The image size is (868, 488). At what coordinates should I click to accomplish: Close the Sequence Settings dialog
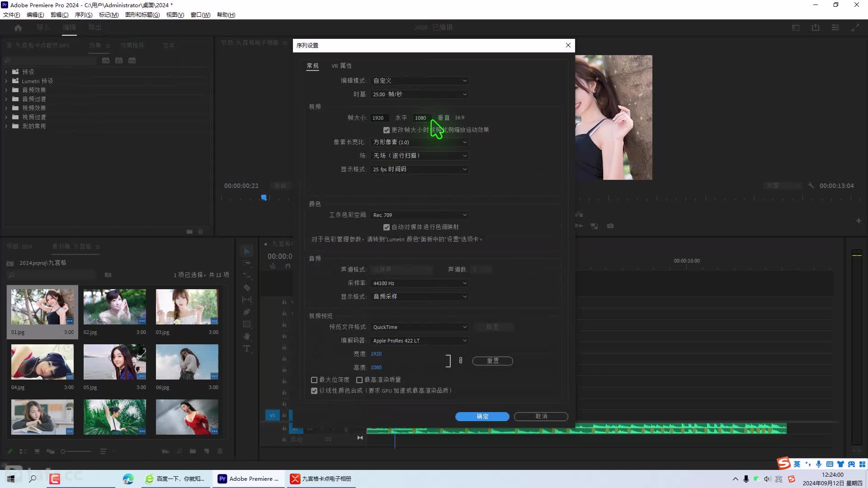pyautogui.click(x=568, y=45)
